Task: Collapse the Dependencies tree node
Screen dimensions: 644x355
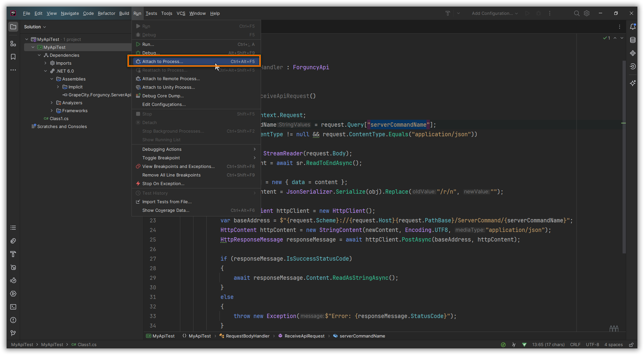Action: pyautogui.click(x=39, y=55)
